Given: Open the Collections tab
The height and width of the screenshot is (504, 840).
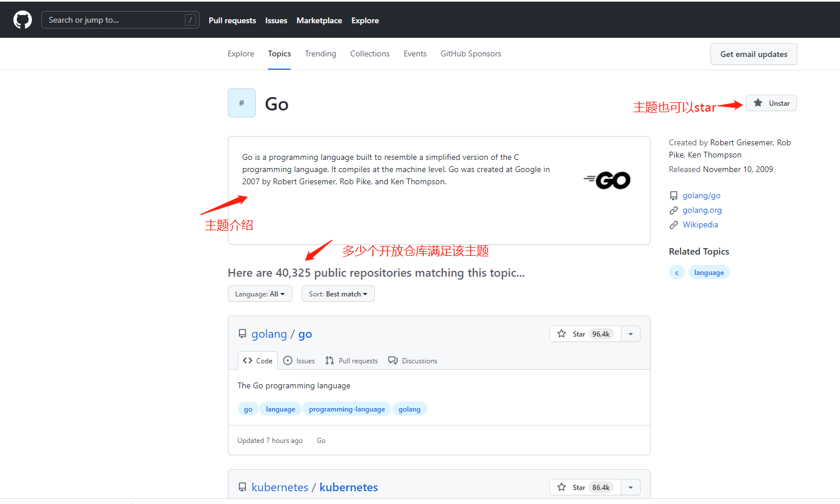Looking at the screenshot, I should [370, 53].
